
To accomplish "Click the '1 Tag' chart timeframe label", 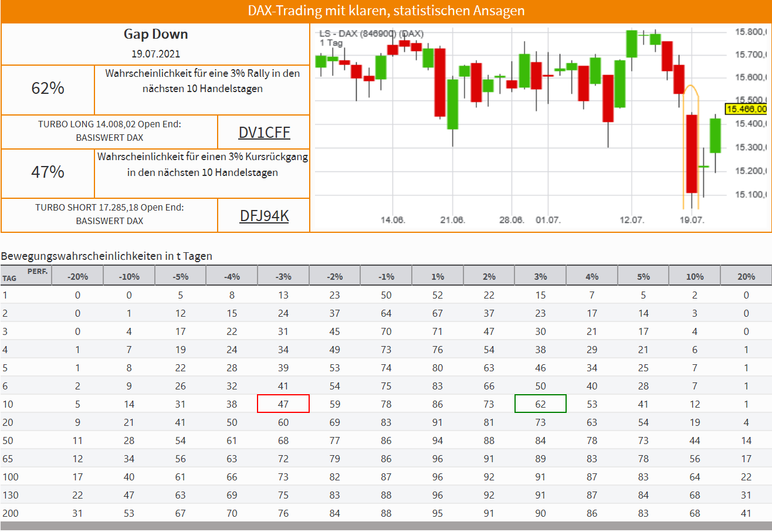I will pyautogui.click(x=330, y=43).
